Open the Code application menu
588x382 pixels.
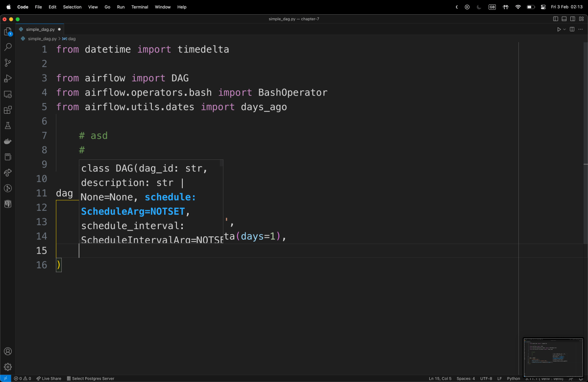pyautogui.click(x=23, y=7)
